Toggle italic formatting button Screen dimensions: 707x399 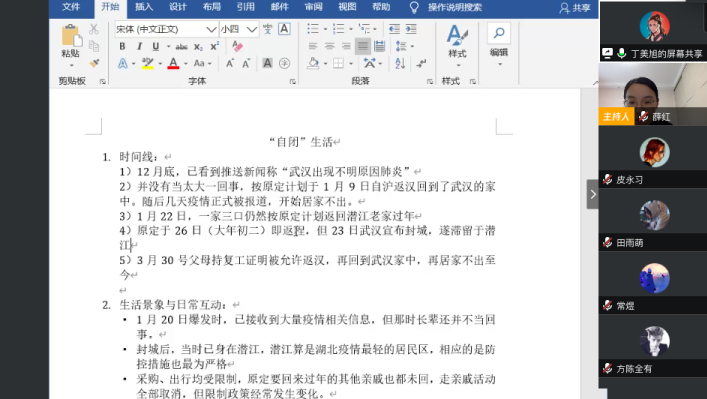coord(139,46)
